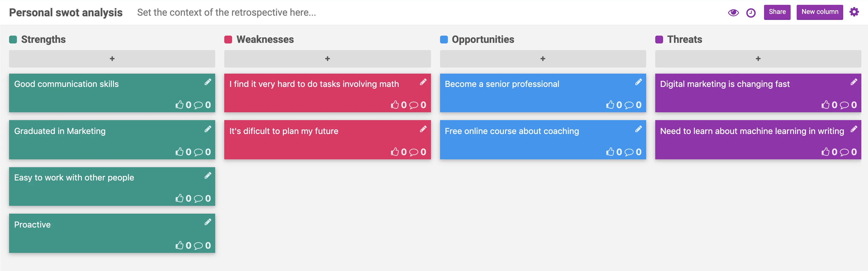Toggle board visibility with the eye icon
Viewport: 868px width, 271px height.
tap(734, 12)
